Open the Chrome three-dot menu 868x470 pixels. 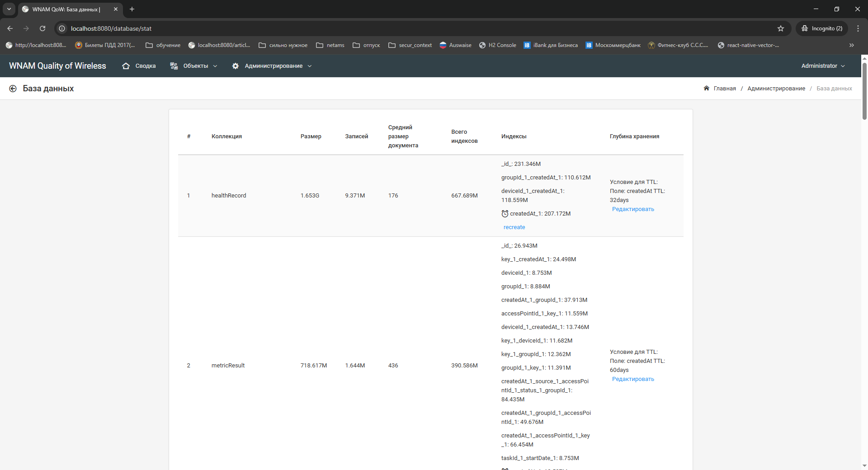pos(858,28)
